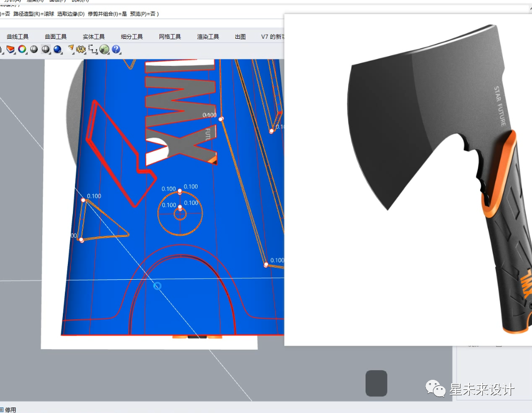
Task: Select the fillet handle atop the large circle
Action: pos(180,192)
